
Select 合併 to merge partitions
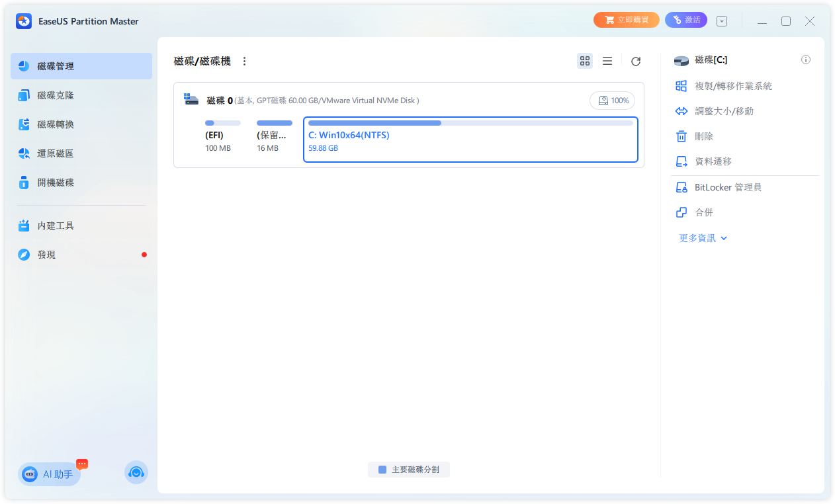tap(703, 212)
